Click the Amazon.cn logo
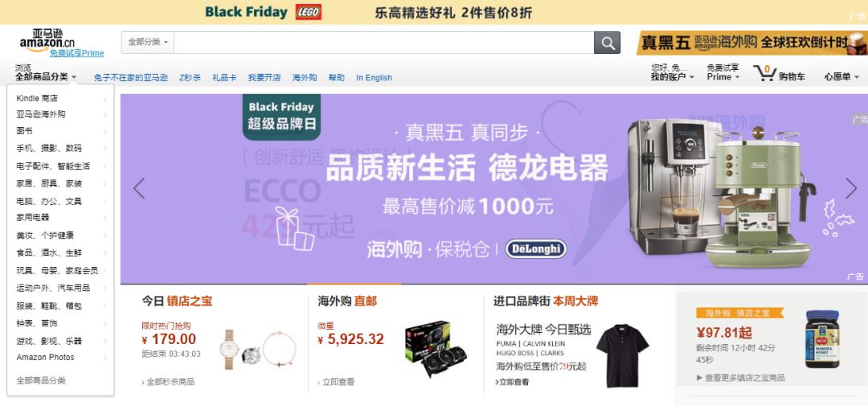Screen dimensions: 868x406 47,40
